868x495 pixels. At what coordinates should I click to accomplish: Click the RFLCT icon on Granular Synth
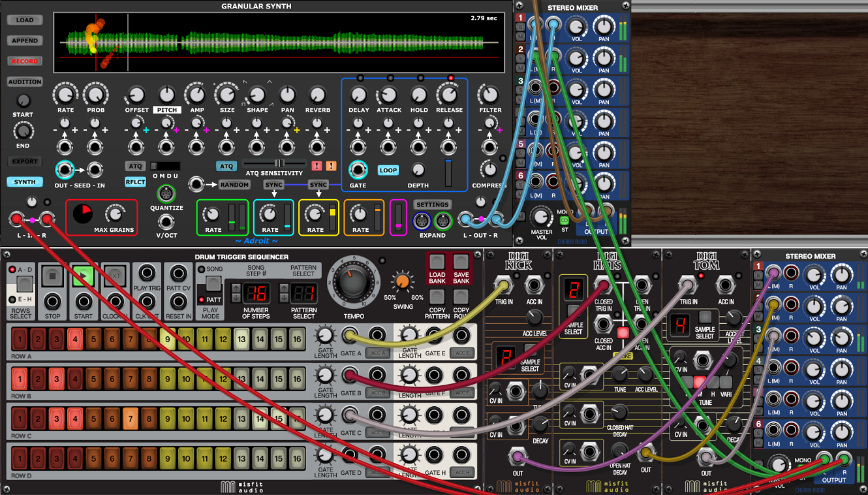coord(135,182)
